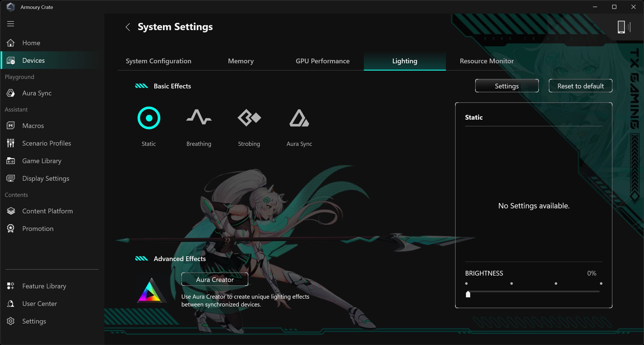The width and height of the screenshot is (644, 345).
Task: Open the device panel icon at top right
Action: coord(623,27)
